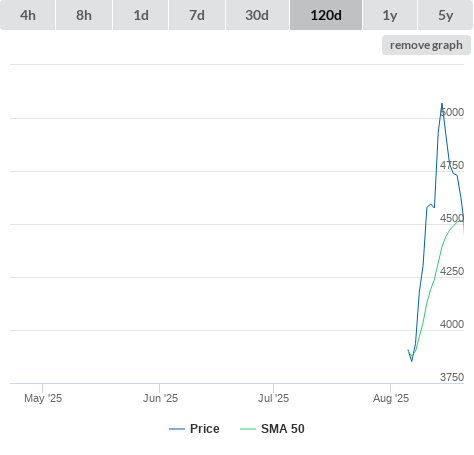The height and width of the screenshot is (455, 474).
Task: Click the active 120d range tab
Action: (x=326, y=15)
